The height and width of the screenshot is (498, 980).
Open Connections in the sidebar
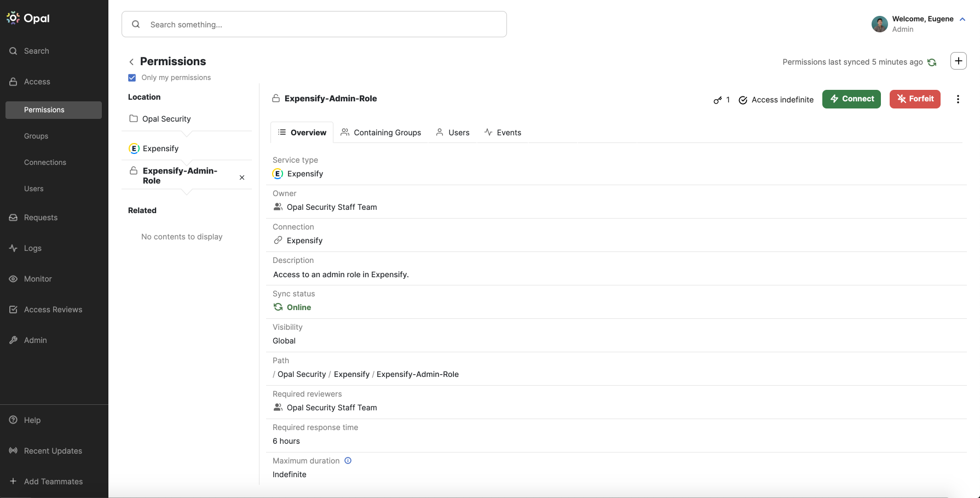[45, 162]
